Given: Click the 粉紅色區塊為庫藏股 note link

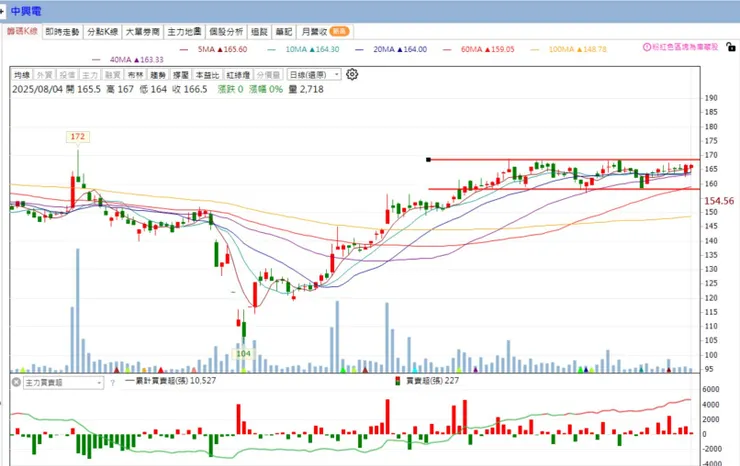Looking at the screenshot, I should pos(685,47).
